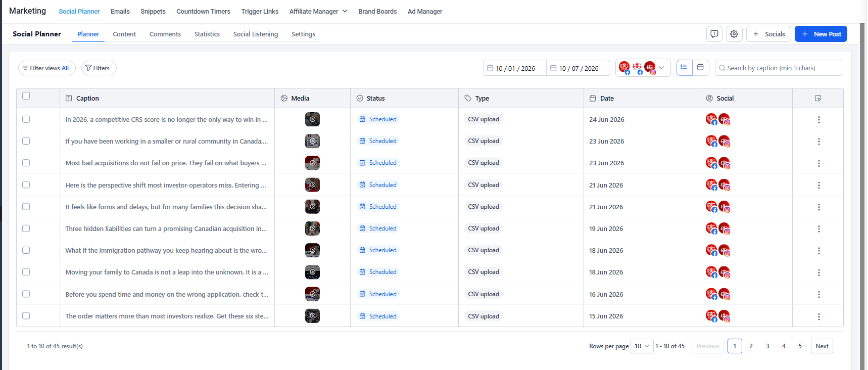Select checkbox for 'Three hidden liabilities' post
Viewport: 868px width, 370px height.
tap(26, 228)
